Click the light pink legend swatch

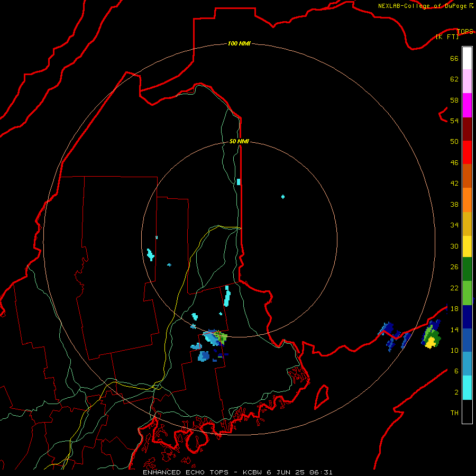[467, 81]
